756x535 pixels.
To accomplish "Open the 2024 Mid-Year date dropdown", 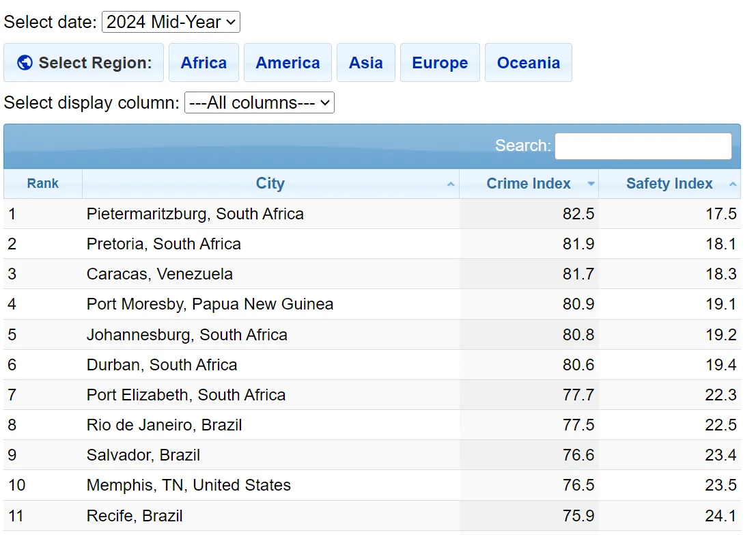I will [171, 22].
